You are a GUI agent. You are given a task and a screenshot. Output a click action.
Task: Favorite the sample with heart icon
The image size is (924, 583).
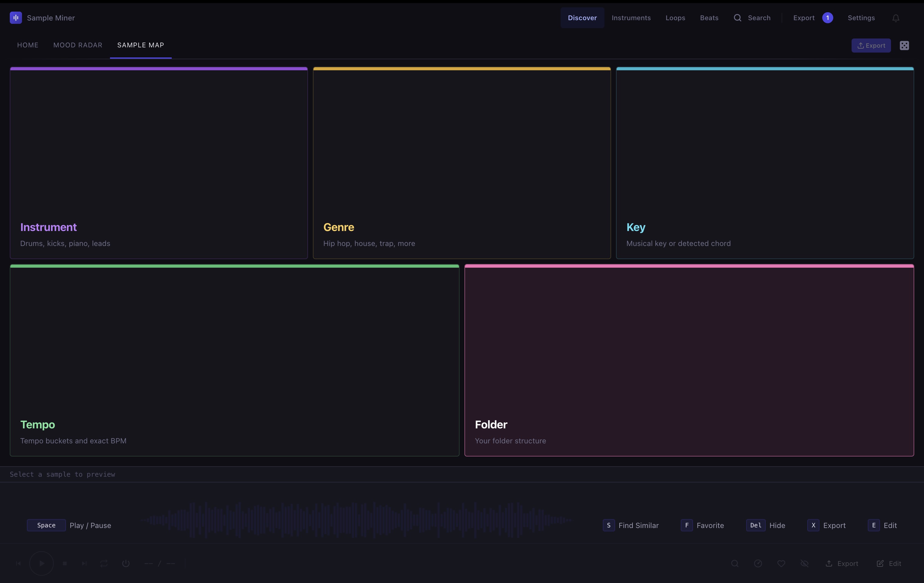tap(781, 563)
